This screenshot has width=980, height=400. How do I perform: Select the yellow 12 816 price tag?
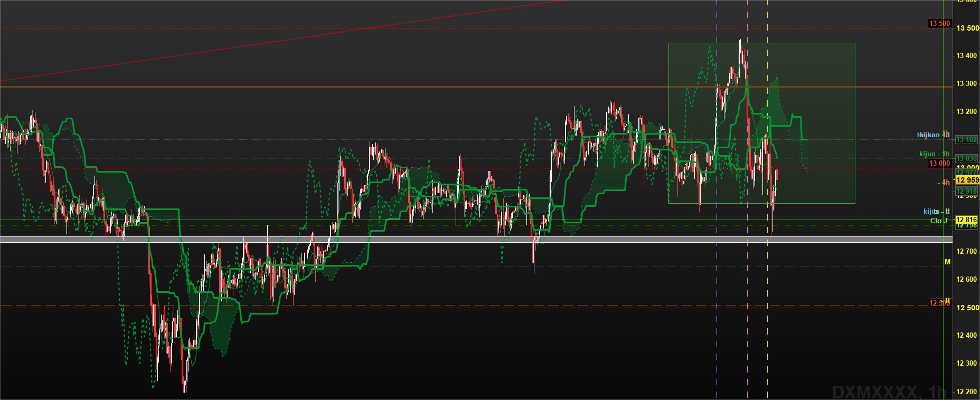(966, 220)
